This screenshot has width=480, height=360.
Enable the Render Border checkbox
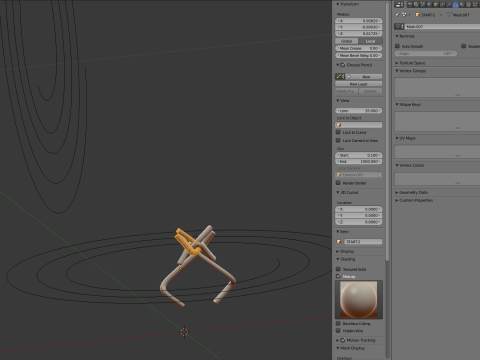pos(338,183)
